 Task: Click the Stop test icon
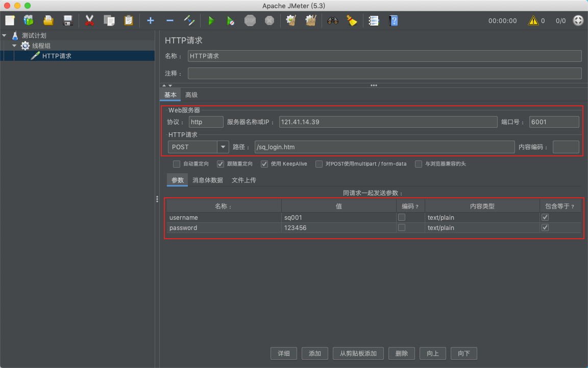click(x=250, y=20)
